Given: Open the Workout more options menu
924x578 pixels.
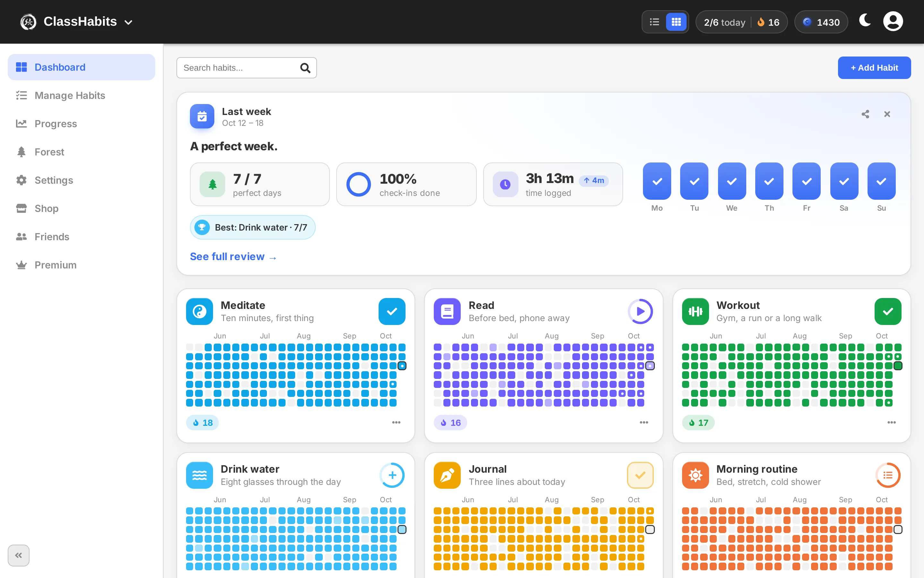Looking at the screenshot, I should [x=892, y=422].
